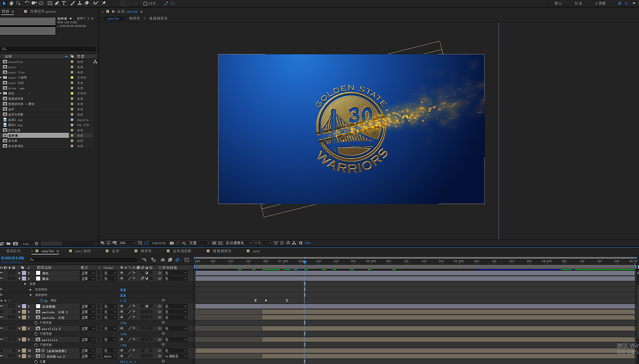Show layer 6 particle 火花 2

[1, 312]
